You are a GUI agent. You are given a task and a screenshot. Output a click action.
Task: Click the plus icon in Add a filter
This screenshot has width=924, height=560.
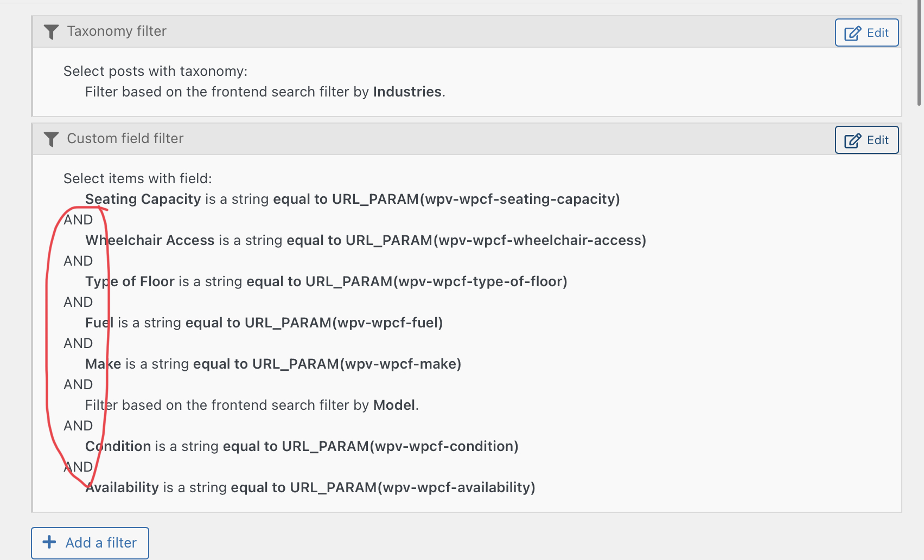click(49, 542)
